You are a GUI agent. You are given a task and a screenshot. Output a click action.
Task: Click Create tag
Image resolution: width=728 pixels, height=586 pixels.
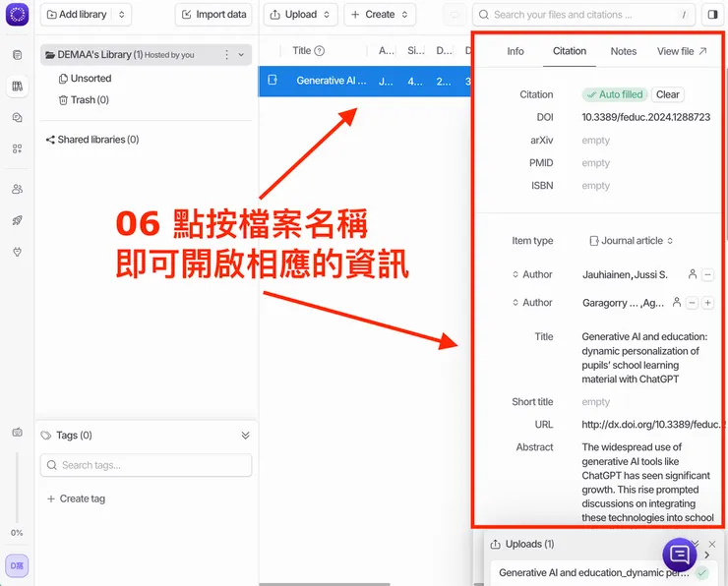(76, 498)
